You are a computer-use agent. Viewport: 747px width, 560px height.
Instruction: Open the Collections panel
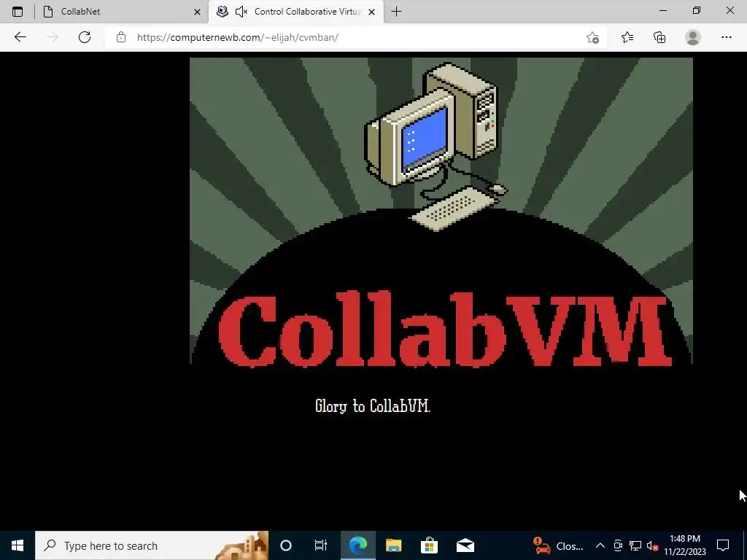tap(659, 37)
